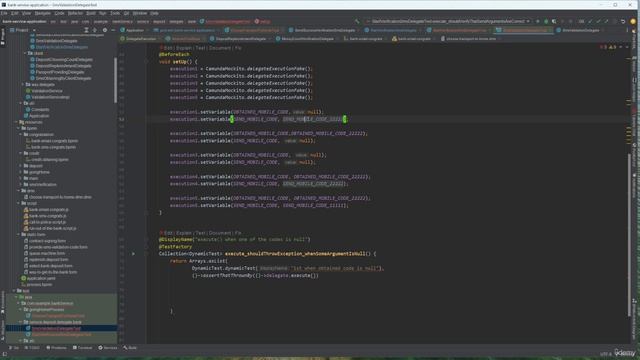Image resolution: width=640 pixels, height=360 pixels.
Task: Click the Undo arrow in toolbar
Action: (623, 21)
